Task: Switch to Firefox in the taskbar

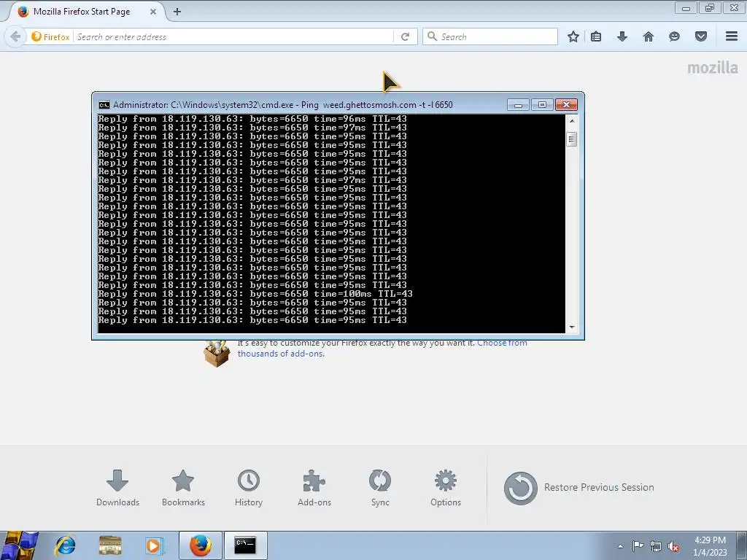Action: click(x=201, y=545)
